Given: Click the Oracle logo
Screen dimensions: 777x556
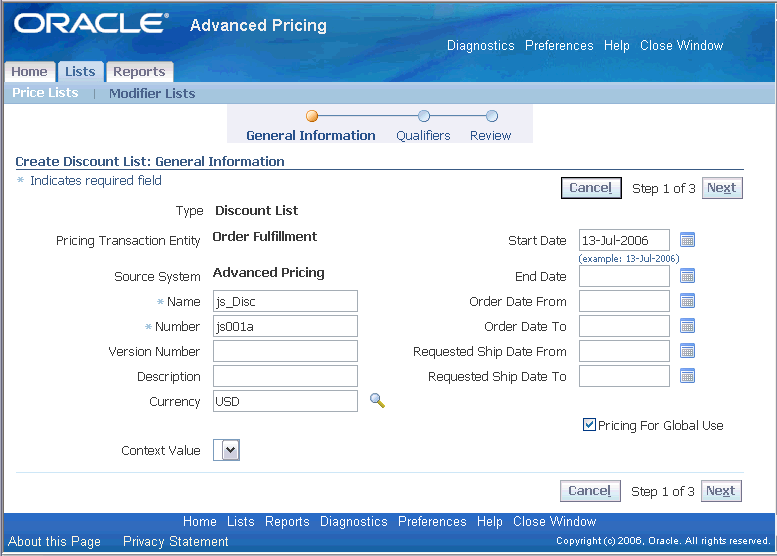Looking at the screenshot, I should click(92, 23).
